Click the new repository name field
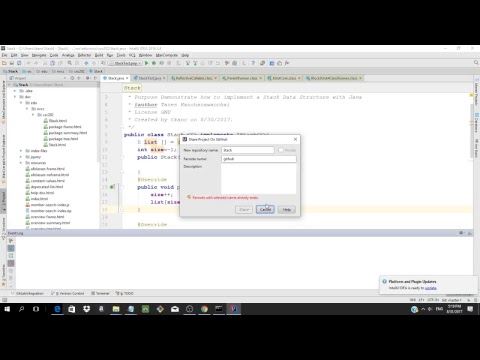 point(248,150)
